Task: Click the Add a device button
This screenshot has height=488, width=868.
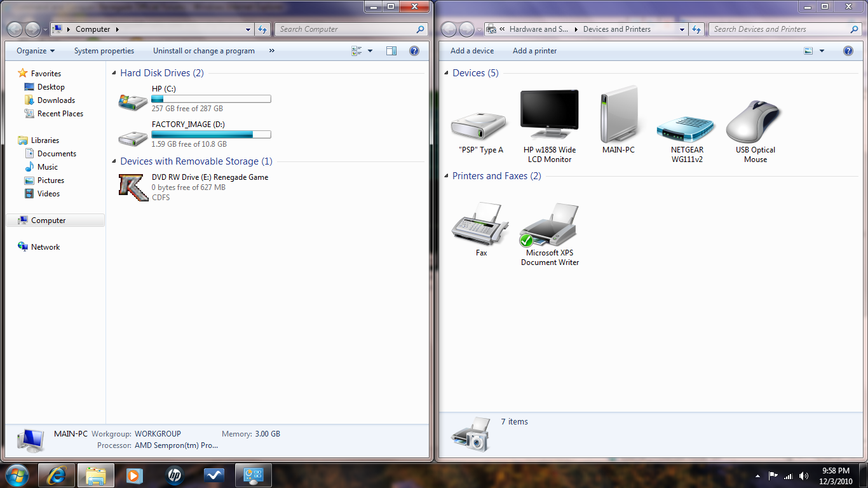Action: (471, 51)
